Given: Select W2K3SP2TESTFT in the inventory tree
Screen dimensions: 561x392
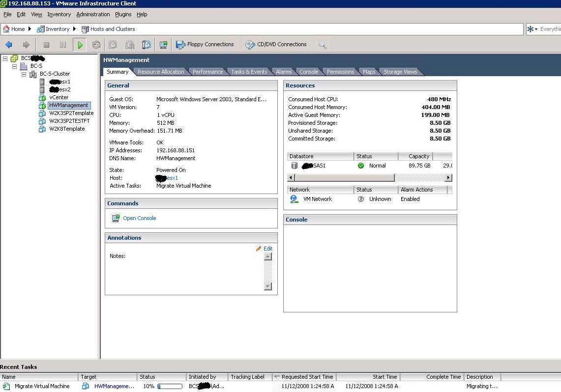Looking at the screenshot, I should [x=69, y=121].
